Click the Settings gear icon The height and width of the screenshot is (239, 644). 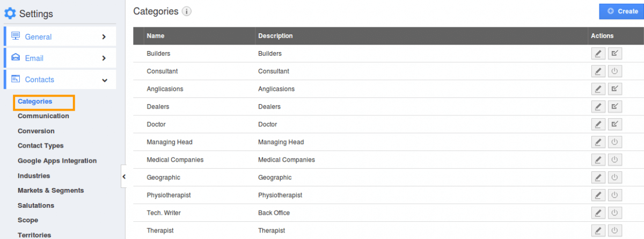[10, 14]
